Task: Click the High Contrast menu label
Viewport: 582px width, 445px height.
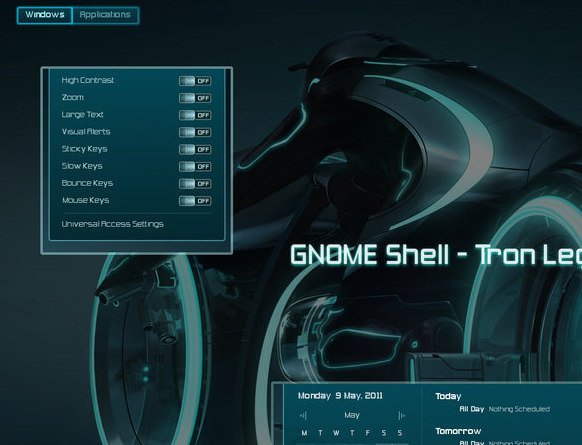Action: 88,80
